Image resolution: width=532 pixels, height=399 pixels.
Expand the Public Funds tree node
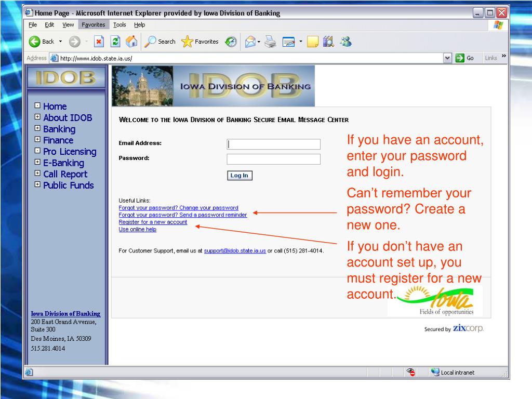pos(37,184)
